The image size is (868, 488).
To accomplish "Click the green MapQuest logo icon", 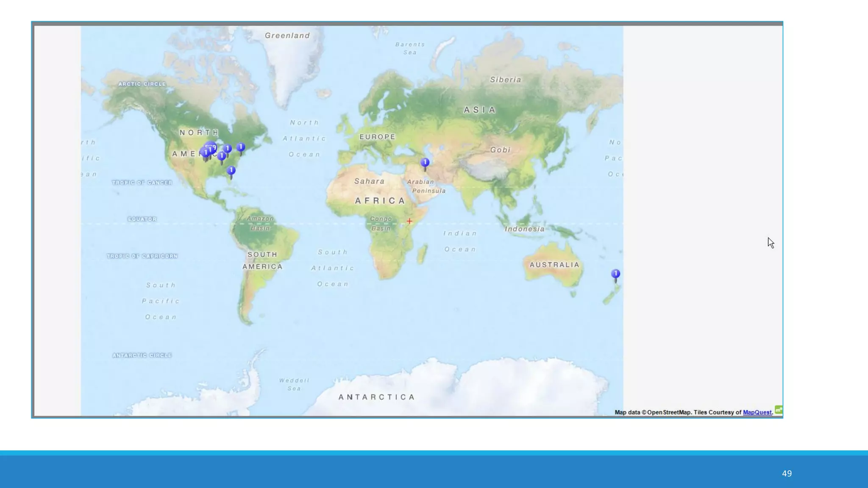I will click(779, 410).
